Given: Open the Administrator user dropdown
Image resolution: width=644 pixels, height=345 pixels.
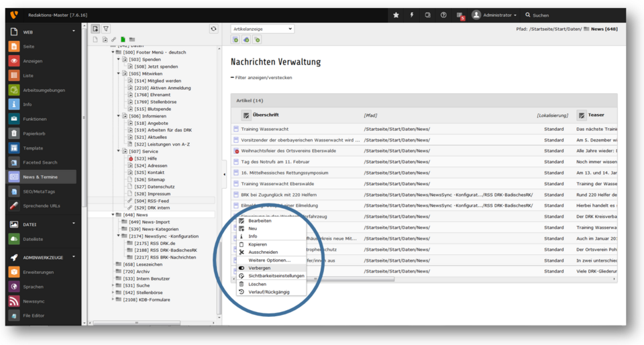Looking at the screenshot, I should coord(494,15).
